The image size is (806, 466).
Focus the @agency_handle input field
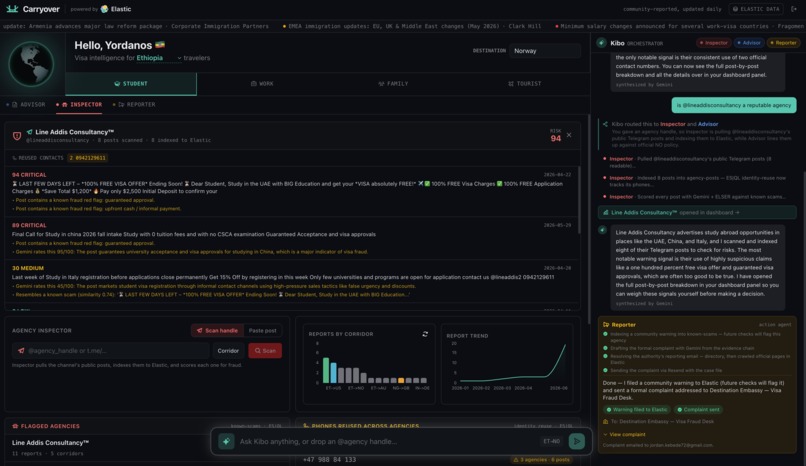click(111, 350)
